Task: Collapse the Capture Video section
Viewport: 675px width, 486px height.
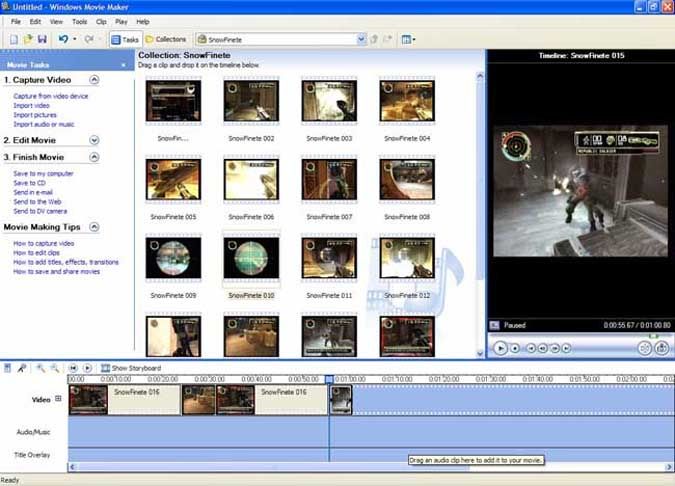Action: [x=94, y=79]
